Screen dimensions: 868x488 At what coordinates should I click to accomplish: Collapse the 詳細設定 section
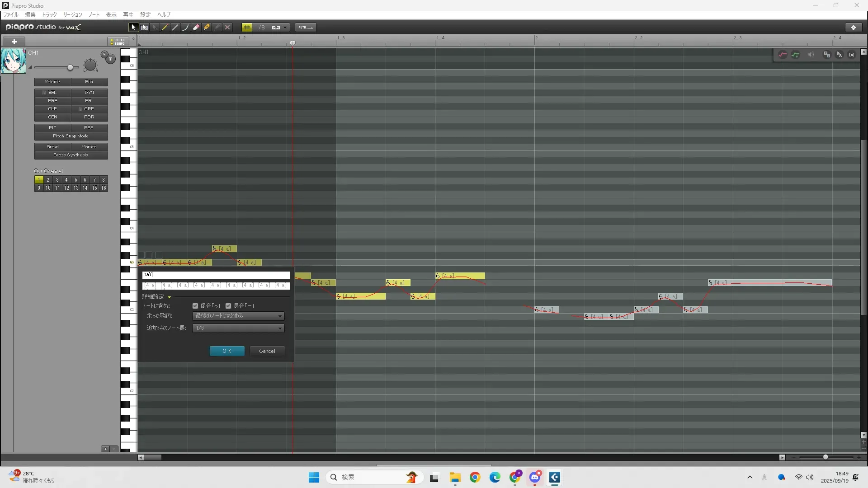point(169,297)
